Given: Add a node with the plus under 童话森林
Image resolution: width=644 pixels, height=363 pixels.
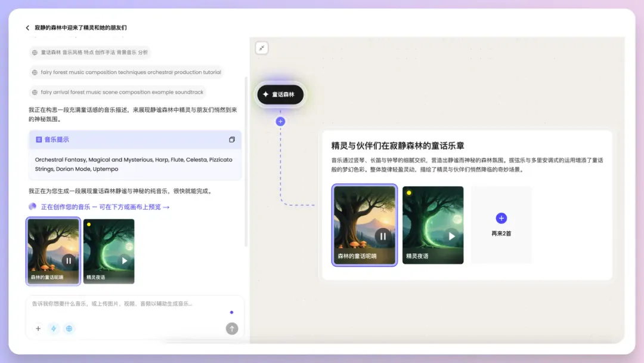Looking at the screenshot, I should point(280,121).
